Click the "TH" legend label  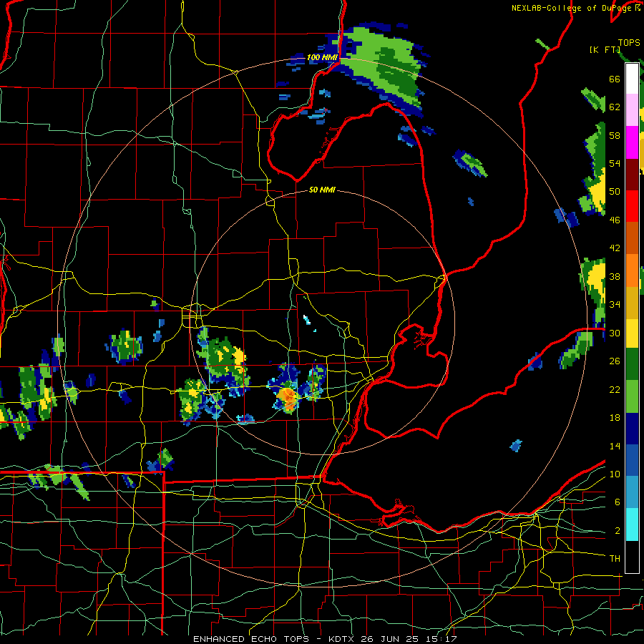[615, 559]
